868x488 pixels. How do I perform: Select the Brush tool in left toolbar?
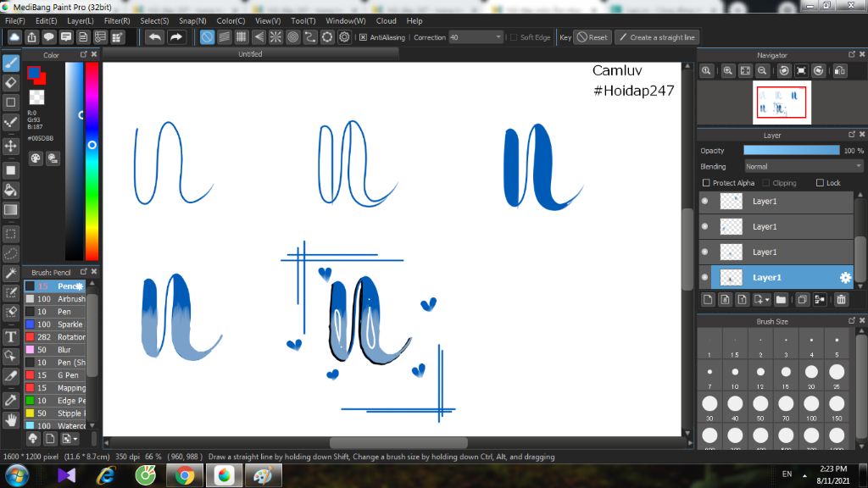click(x=10, y=63)
